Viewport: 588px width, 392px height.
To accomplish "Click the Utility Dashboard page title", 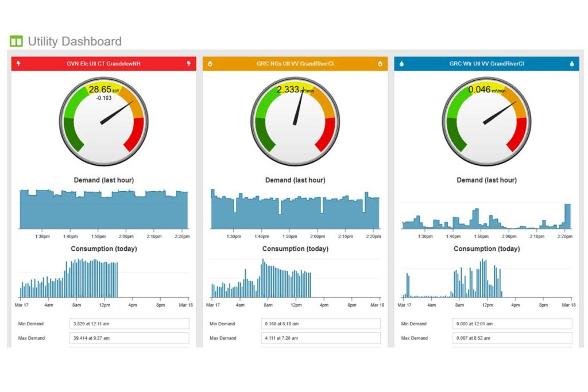I will (x=75, y=41).
